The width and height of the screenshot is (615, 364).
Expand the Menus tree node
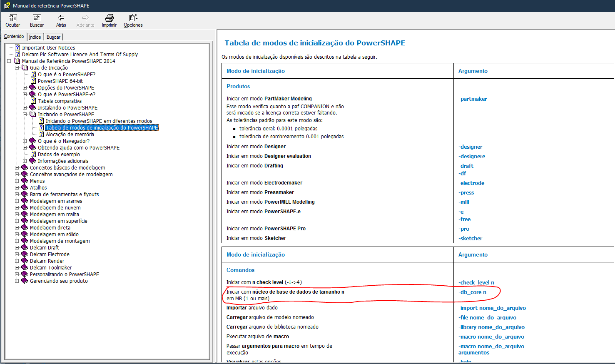click(x=16, y=181)
